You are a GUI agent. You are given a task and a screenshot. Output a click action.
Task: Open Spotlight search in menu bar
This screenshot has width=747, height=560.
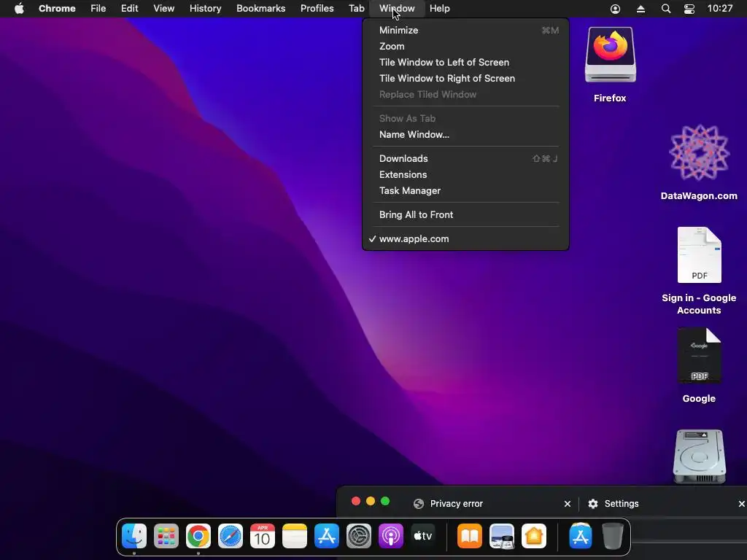[x=666, y=9]
